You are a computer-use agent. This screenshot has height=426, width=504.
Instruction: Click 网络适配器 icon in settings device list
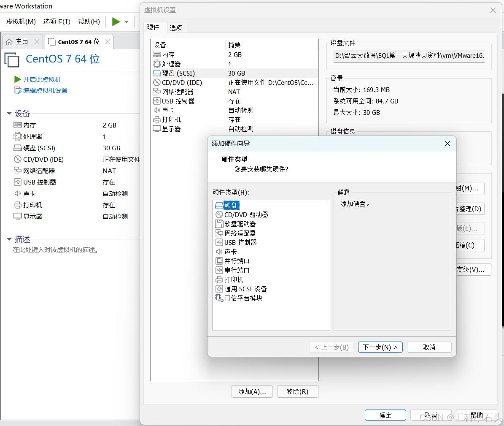click(157, 92)
